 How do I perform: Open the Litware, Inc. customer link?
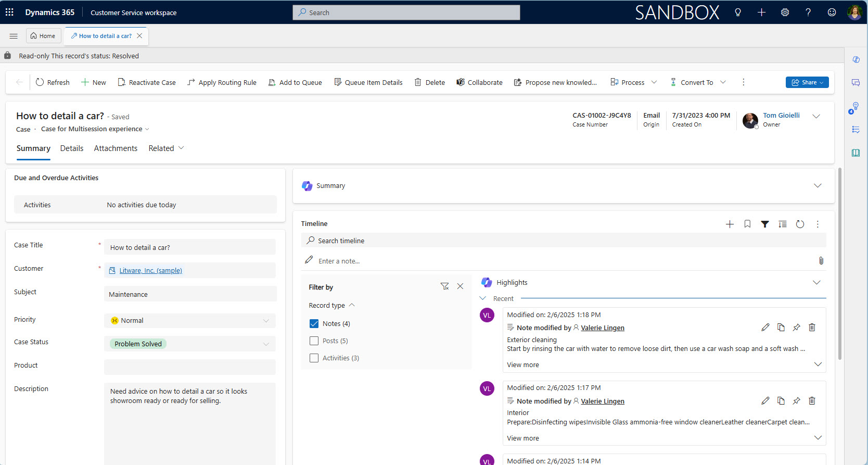pyautogui.click(x=150, y=271)
